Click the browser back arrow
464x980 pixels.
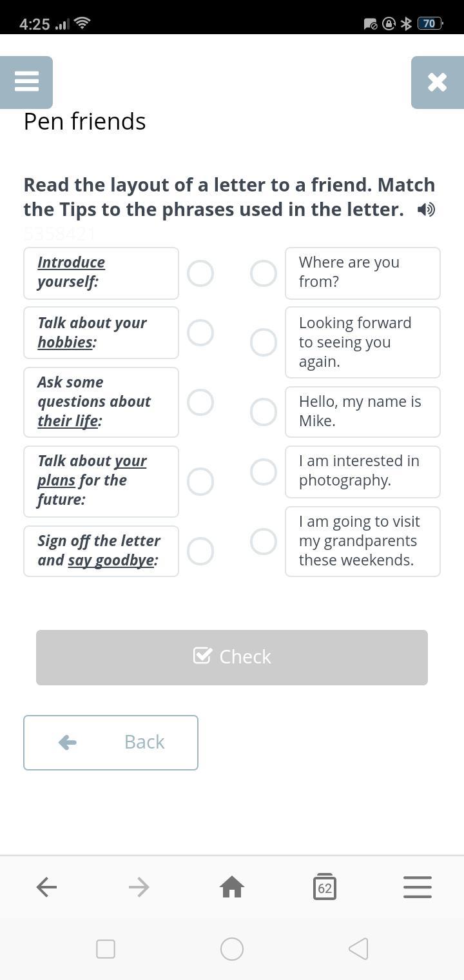point(46,887)
